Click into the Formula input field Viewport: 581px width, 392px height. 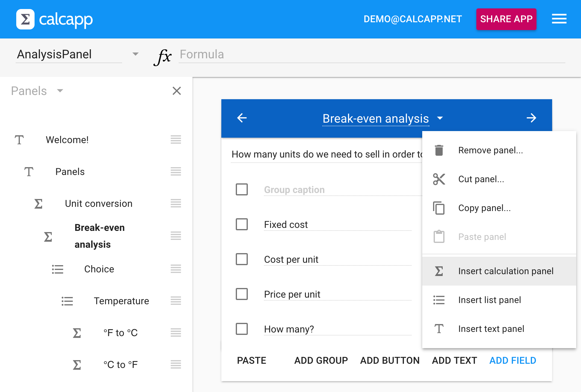tap(371, 54)
